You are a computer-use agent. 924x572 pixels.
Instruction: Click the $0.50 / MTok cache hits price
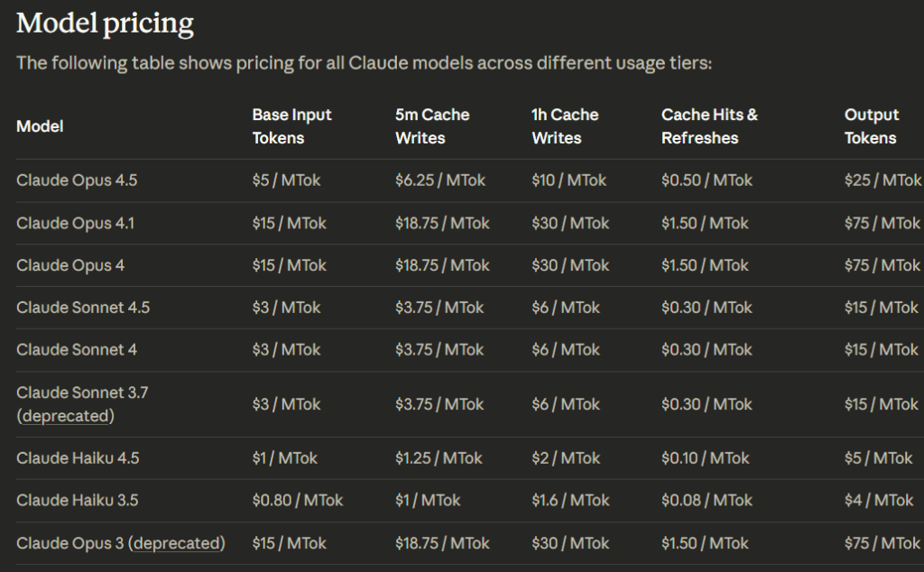707,180
